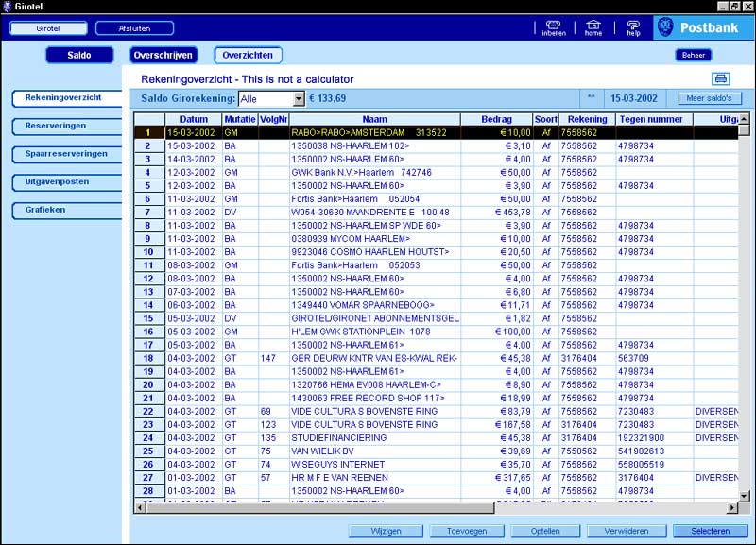Click the Wijzigen button
Screen dimensions: 756x545
click(x=386, y=531)
